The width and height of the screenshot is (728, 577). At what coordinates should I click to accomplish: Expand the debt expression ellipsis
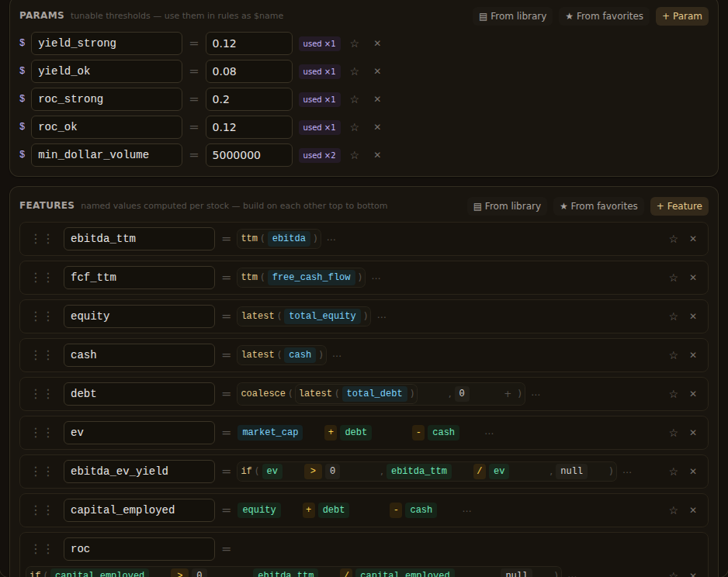(x=536, y=394)
